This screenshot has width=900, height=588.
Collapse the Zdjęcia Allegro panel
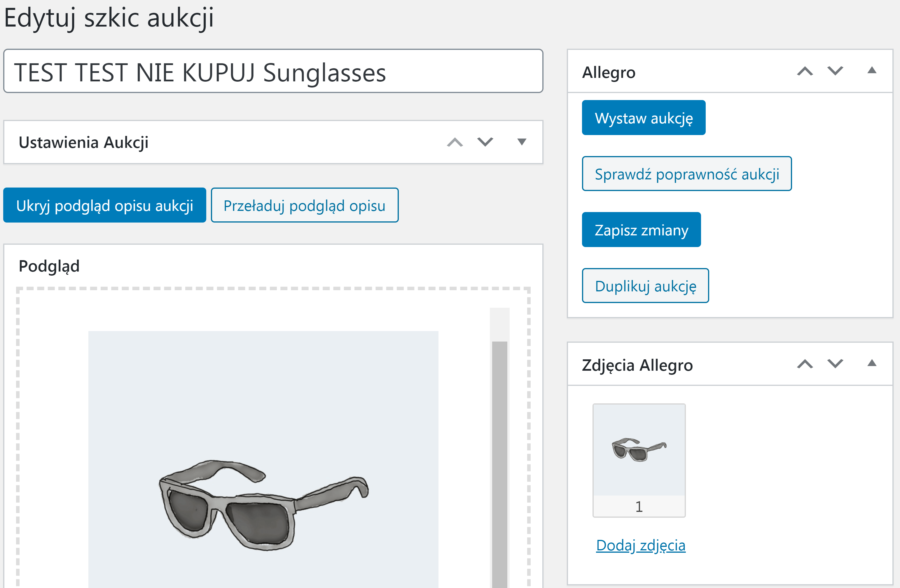[x=872, y=363]
